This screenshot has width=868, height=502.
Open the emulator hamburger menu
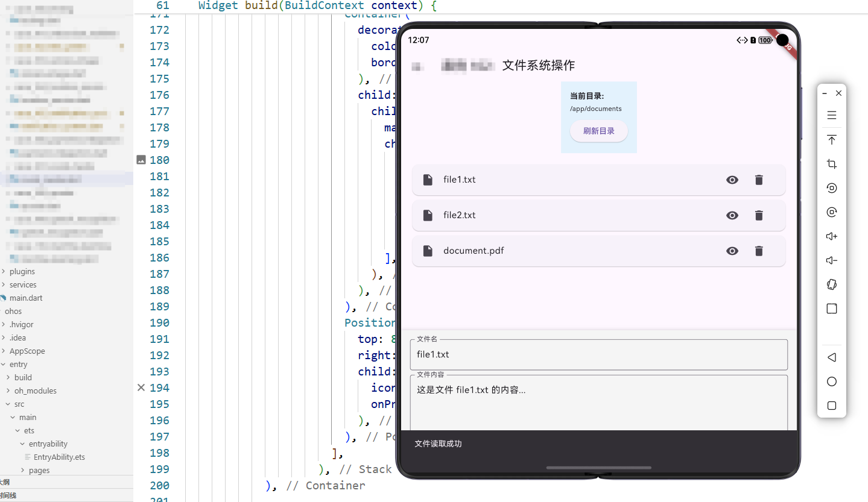tap(831, 116)
